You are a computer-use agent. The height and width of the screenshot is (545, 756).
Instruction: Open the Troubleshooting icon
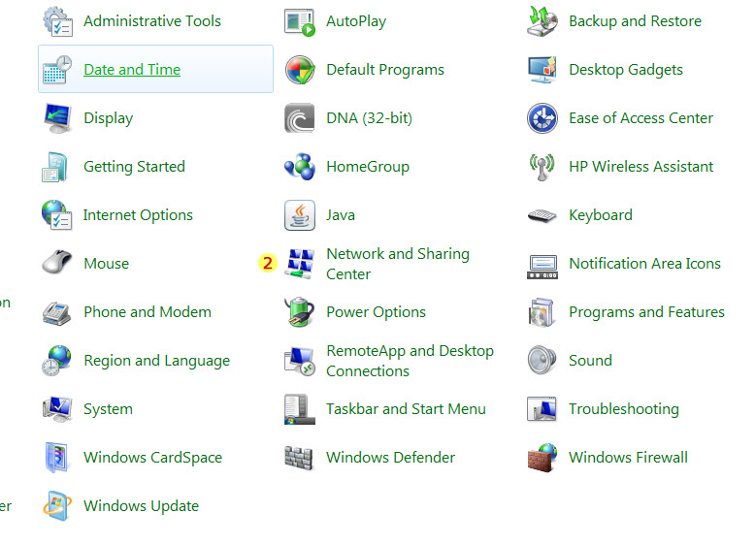[x=542, y=409]
